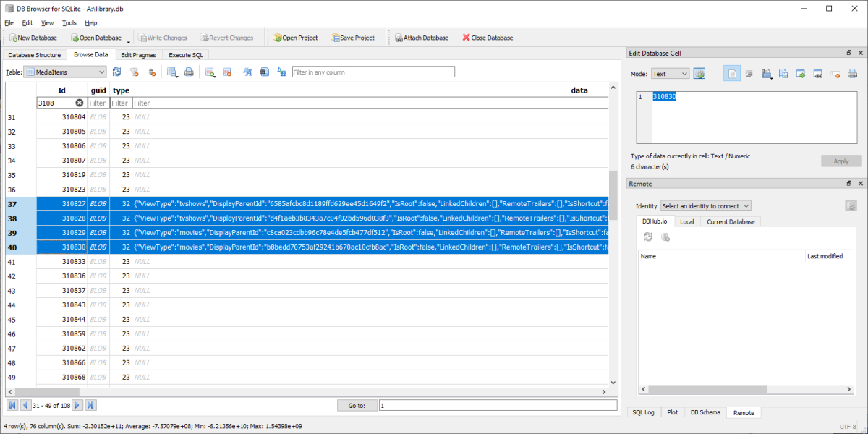
Task: Click the Filter in any column field
Action: tap(373, 72)
